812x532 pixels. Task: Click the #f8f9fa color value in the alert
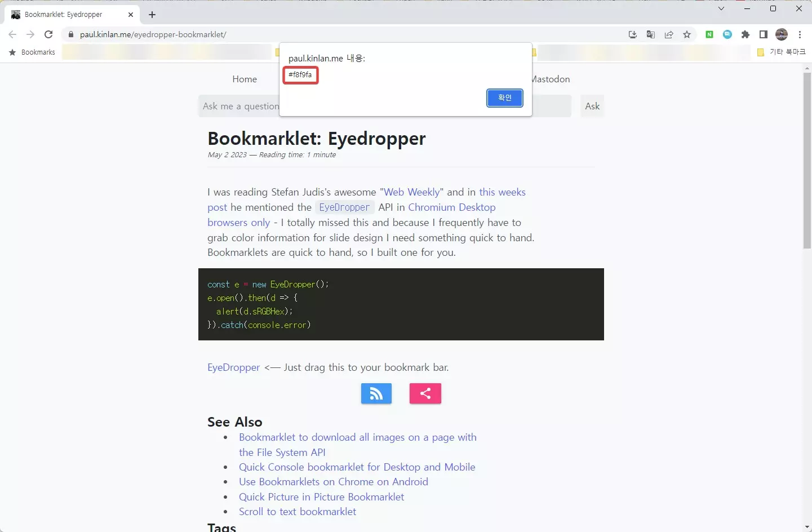point(300,75)
